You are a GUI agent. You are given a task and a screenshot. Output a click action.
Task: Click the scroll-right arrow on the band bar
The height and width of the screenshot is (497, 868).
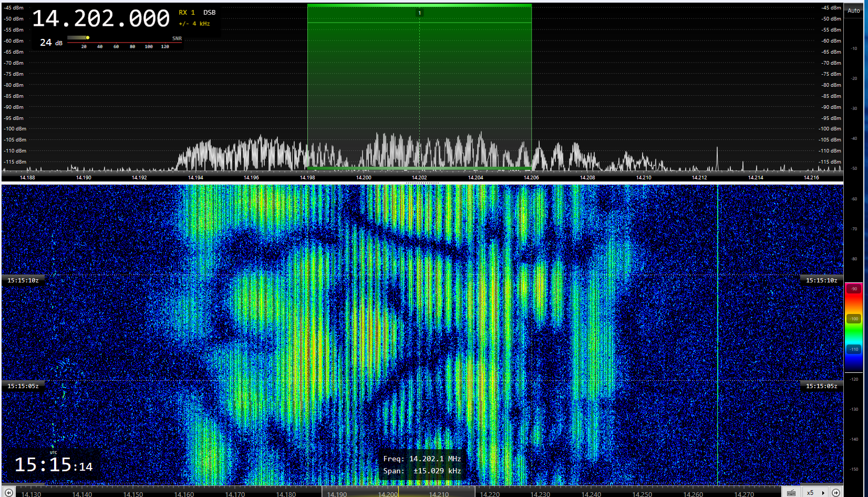(x=836, y=493)
